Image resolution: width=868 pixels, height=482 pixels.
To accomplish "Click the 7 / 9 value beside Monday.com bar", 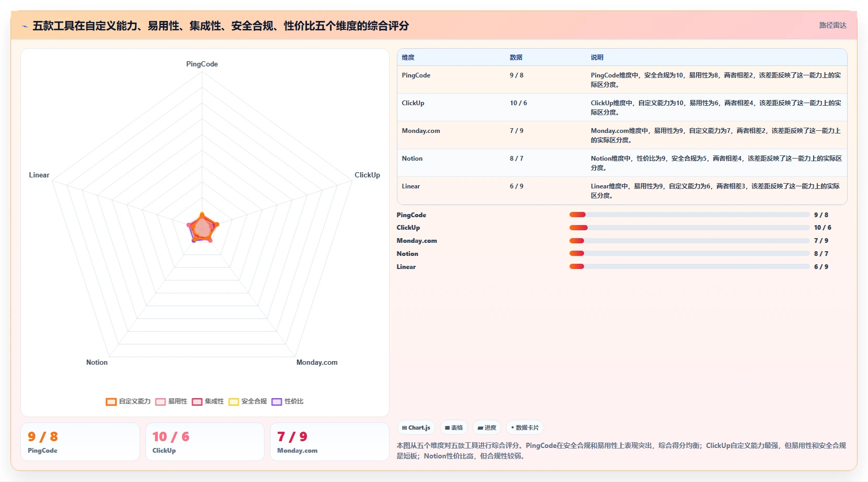I will (821, 241).
